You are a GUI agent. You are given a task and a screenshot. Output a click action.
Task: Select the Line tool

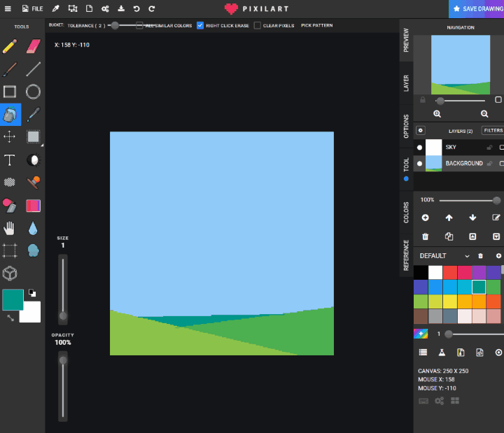coord(33,69)
